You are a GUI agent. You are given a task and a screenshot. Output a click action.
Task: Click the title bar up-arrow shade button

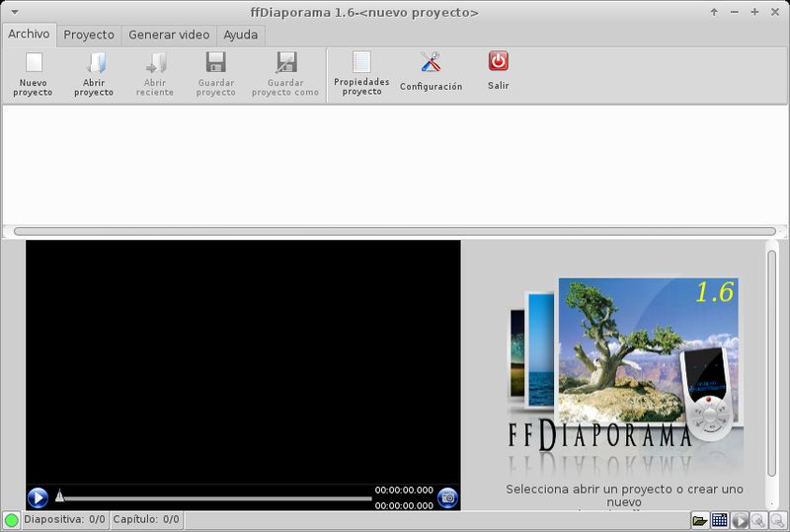pyautogui.click(x=714, y=12)
